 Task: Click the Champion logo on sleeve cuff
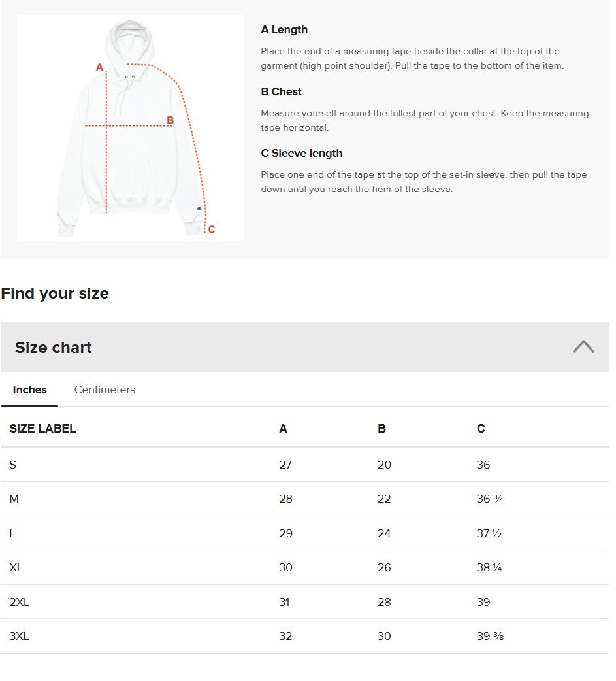[199, 208]
